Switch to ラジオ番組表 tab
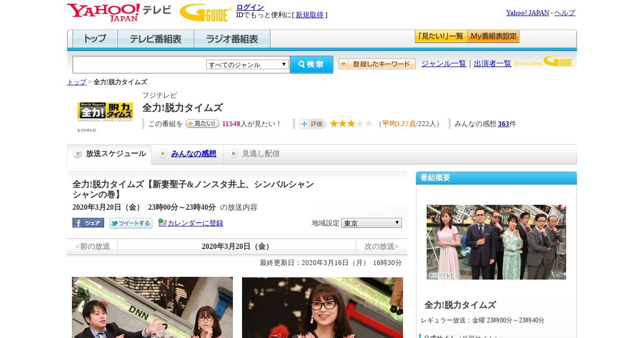Image resolution: width=644 pixels, height=338 pixels. click(232, 39)
